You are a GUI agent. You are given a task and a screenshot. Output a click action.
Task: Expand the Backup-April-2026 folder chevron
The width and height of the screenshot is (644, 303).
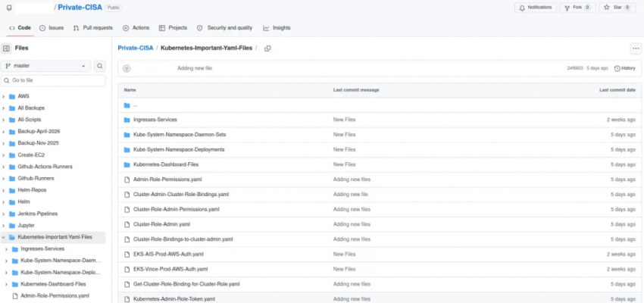(x=4, y=132)
